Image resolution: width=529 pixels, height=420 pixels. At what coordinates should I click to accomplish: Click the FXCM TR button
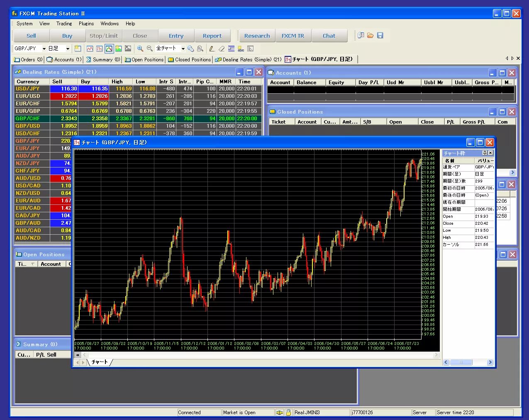click(x=293, y=36)
